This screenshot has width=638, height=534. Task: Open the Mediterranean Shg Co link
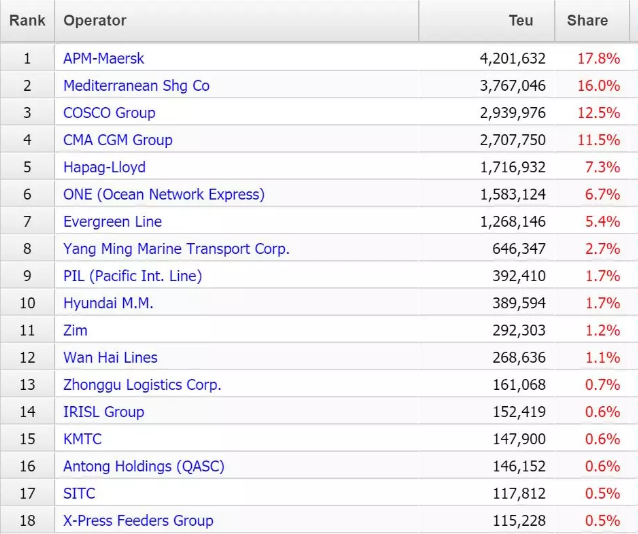click(x=136, y=86)
